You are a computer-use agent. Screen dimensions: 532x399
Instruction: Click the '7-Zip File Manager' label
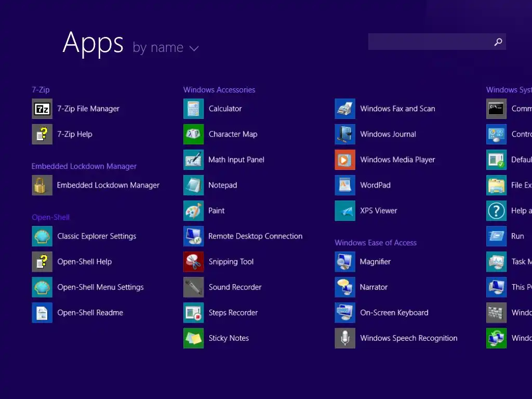coord(88,109)
